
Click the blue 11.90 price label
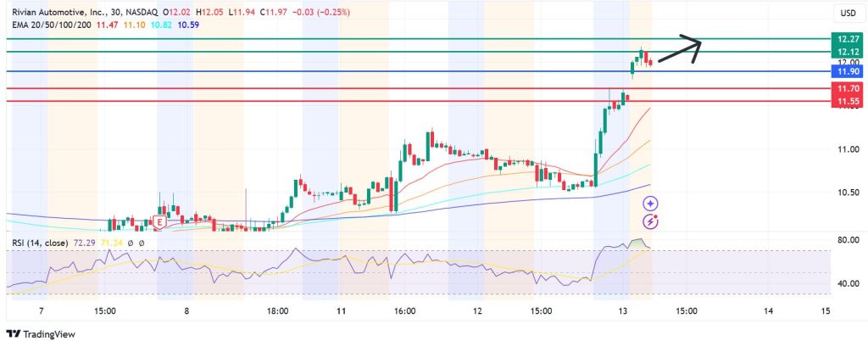point(848,72)
